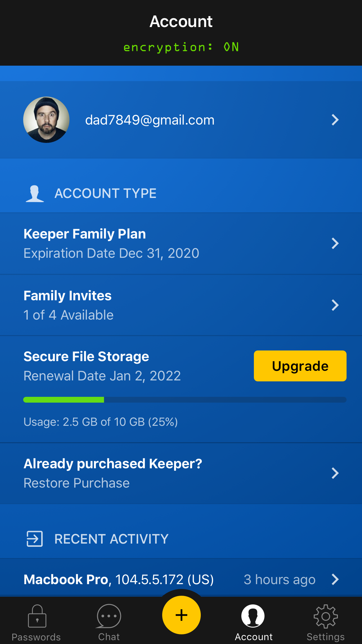The image size is (362, 644).
Task: Tap the Account person icon in bottom bar
Action: pyautogui.click(x=253, y=616)
